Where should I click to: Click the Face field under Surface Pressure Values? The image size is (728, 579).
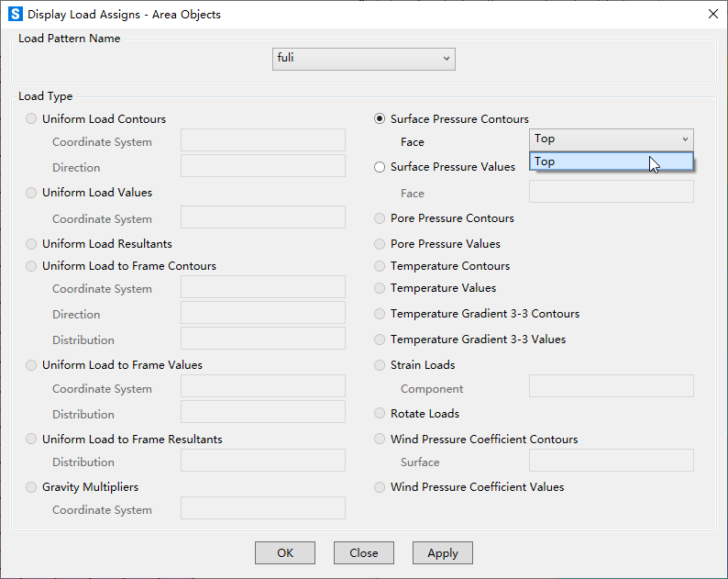point(611,192)
